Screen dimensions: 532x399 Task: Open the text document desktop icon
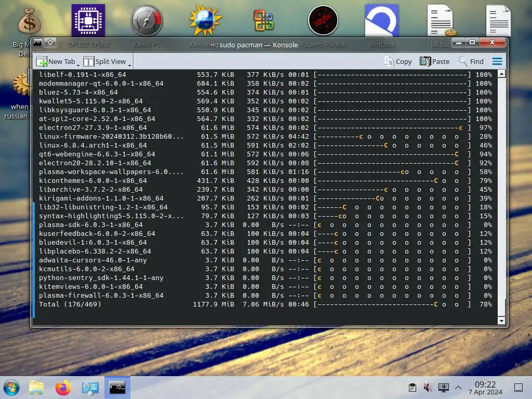498,20
